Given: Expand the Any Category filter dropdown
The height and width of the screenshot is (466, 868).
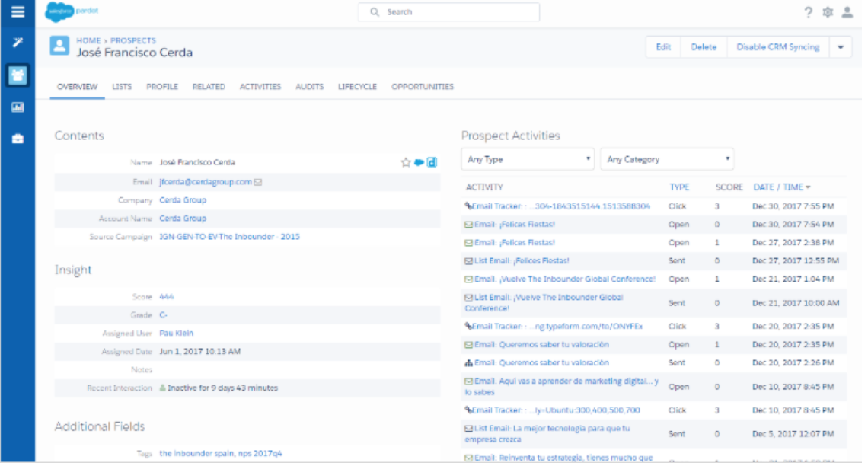Looking at the screenshot, I should 667,160.
